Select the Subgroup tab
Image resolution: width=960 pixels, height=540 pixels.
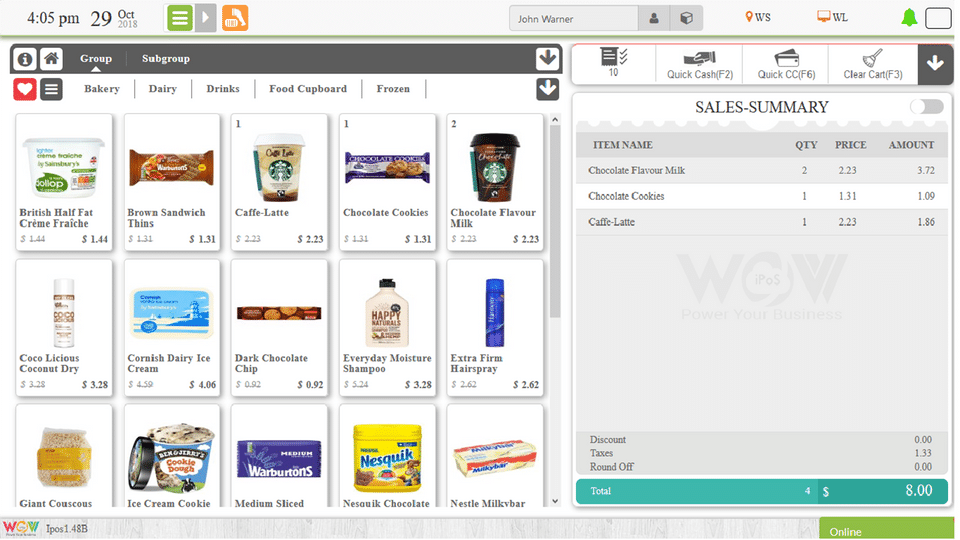click(165, 59)
